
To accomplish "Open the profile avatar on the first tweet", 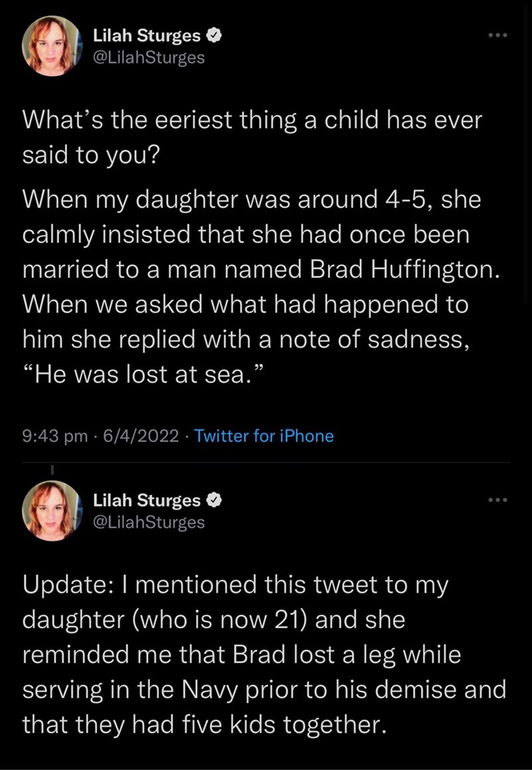I will 51,48.
